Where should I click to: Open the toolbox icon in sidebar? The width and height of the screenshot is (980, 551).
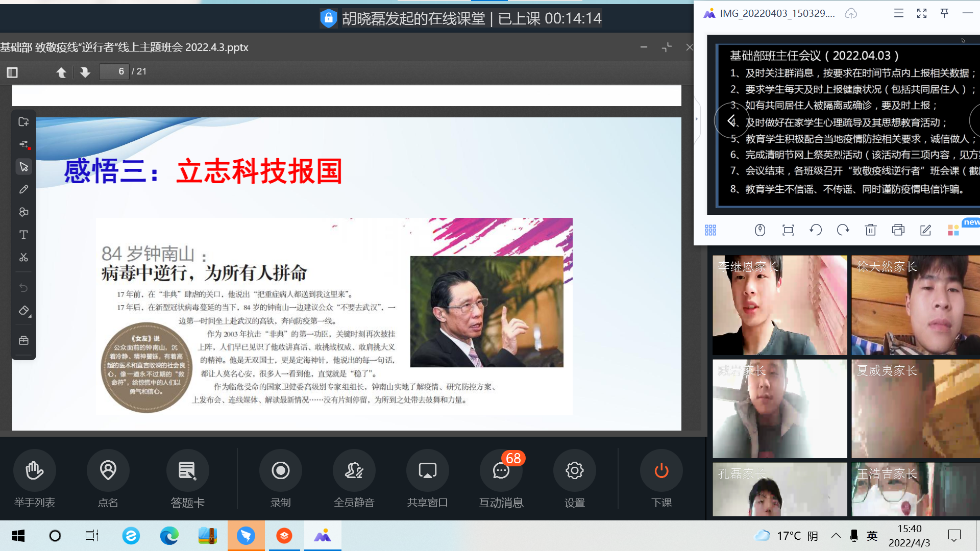tap(23, 340)
